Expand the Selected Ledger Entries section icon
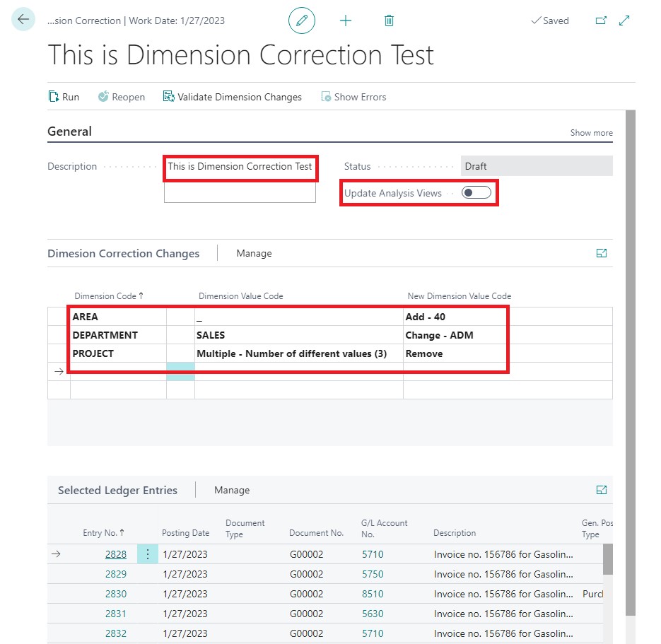 click(602, 489)
